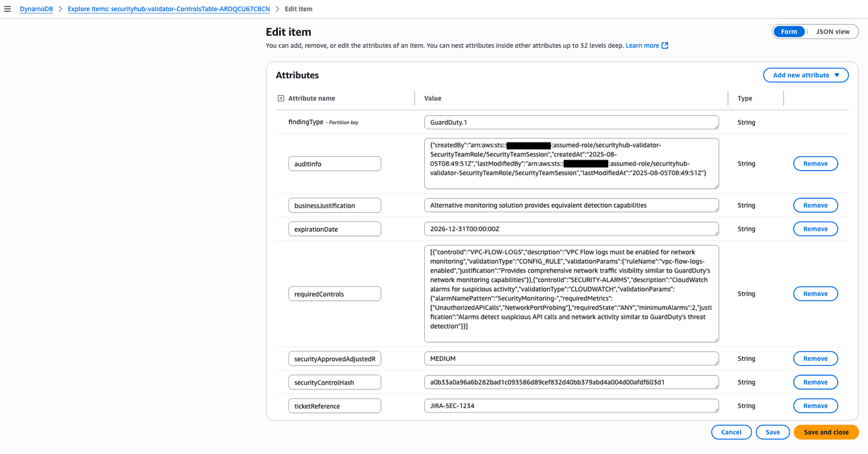Image resolution: width=868 pixels, height=454 pixels.
Task: Remove the expirationDate attribute
Action: tap(815, 229)
